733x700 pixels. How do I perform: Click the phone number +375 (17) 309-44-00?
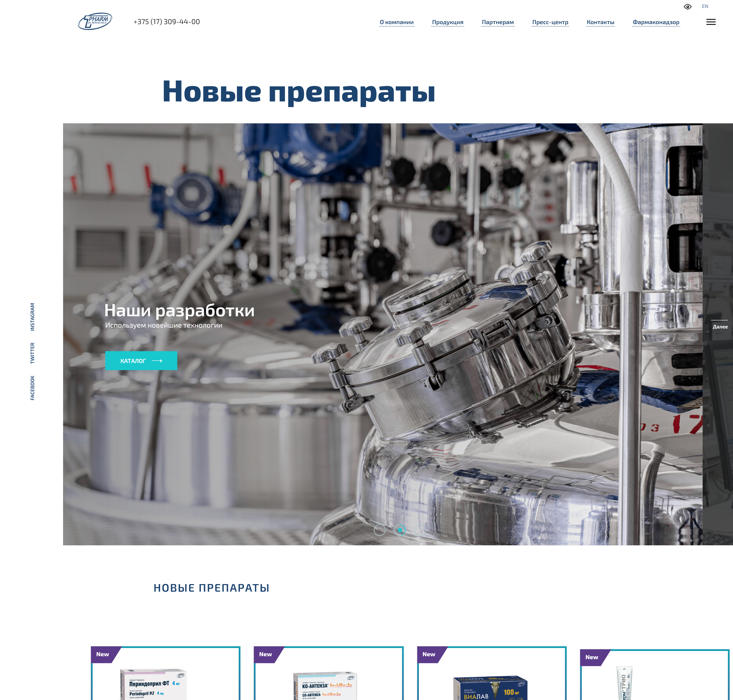tap(167, 22)
